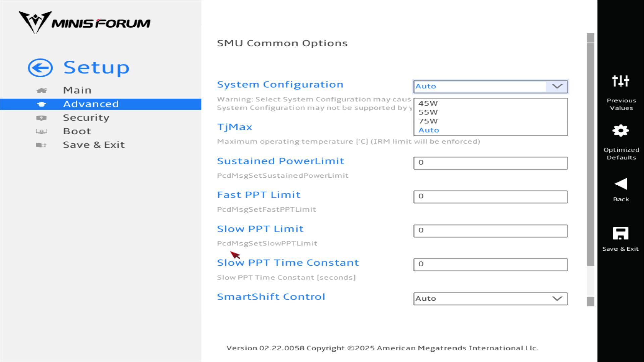
Task: Click the Save & Exit floppy disk icon
Action: tap(621, 233)
